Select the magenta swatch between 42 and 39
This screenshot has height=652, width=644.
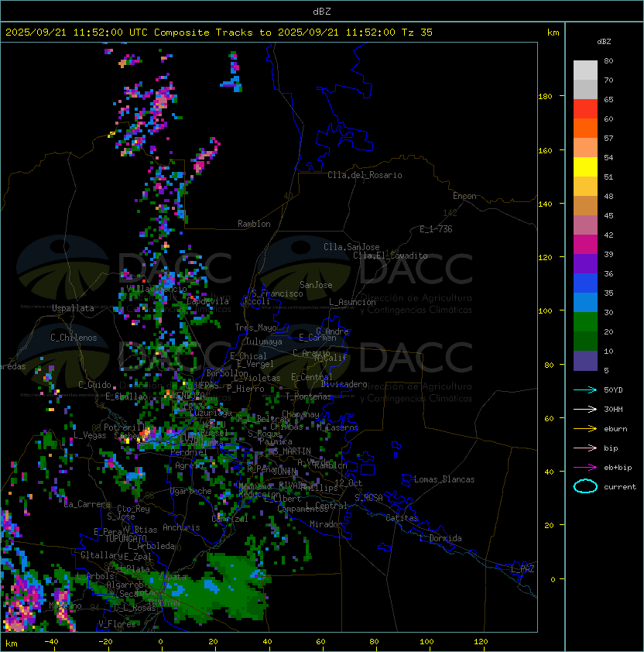click(585, 245)
